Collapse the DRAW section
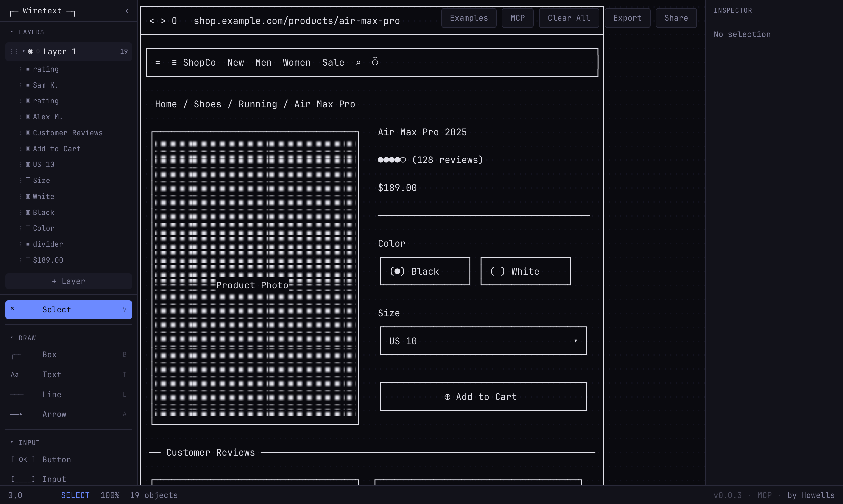843x504 pixels. coord(12,338)
